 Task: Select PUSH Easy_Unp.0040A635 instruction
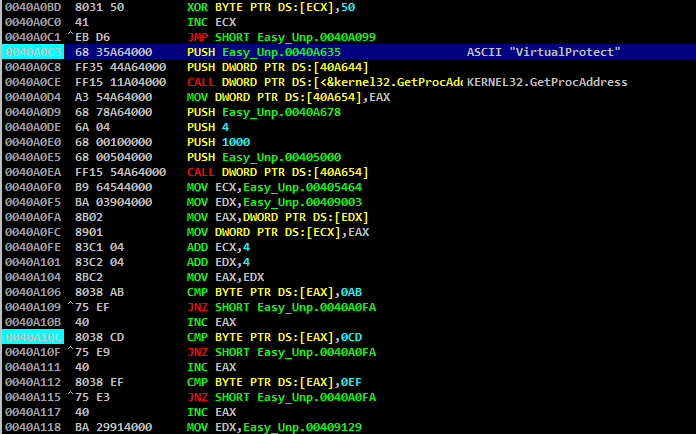(x=264, y=52)
